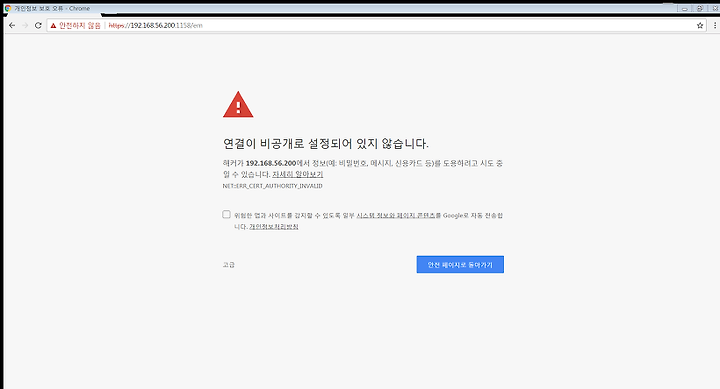Click the heading '연결이 비공개로 설정되어 있지 않습니다.'
The width and height of the screenshot is (720, 389).
pyautogui.click(x=326, y=144)
